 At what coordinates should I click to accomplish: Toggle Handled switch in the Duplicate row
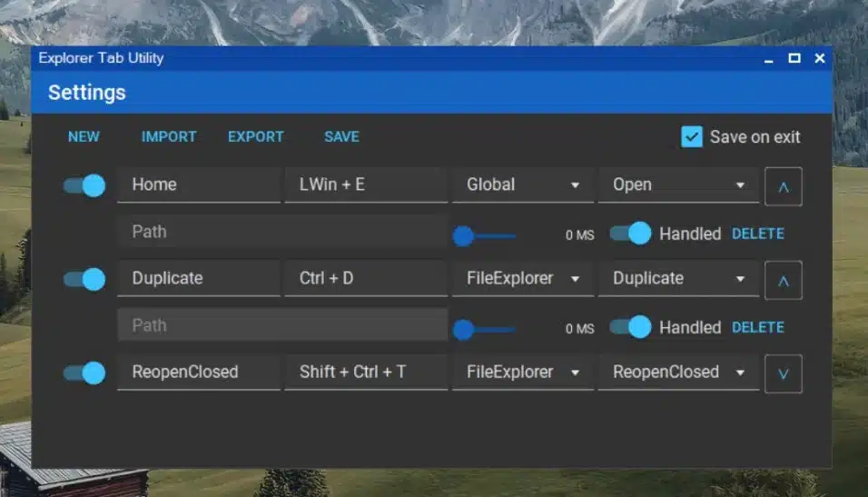click(630, 327)
